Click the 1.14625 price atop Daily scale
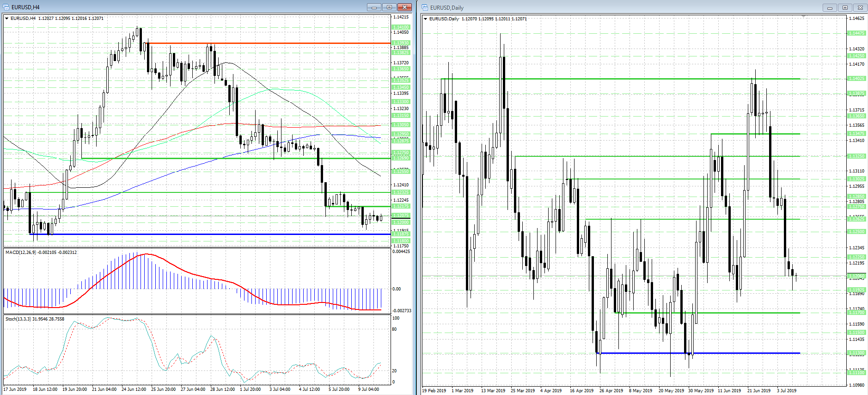Screen dimensions: 868x395 point(856,19)
